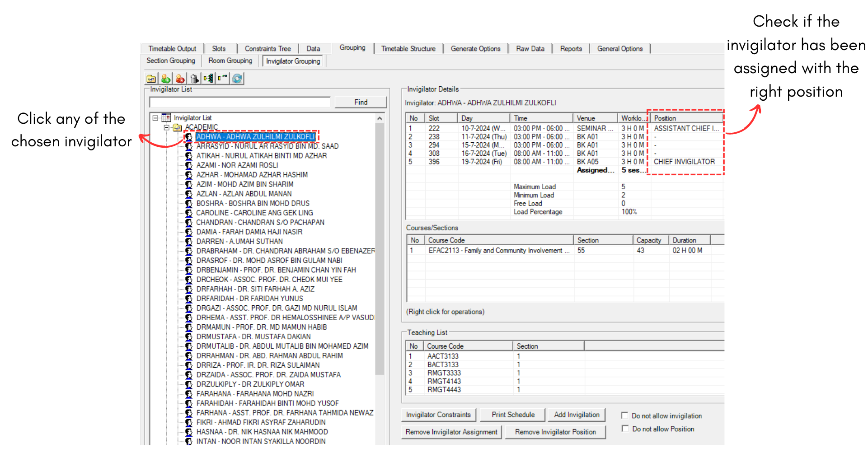Click the invigilator search text field
Screen dimensions: 868x453
(240, 103)
